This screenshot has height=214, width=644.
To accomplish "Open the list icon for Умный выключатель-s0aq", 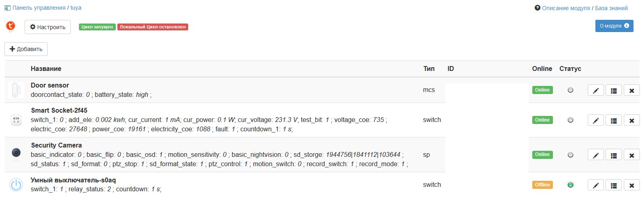I will [614, 185].
